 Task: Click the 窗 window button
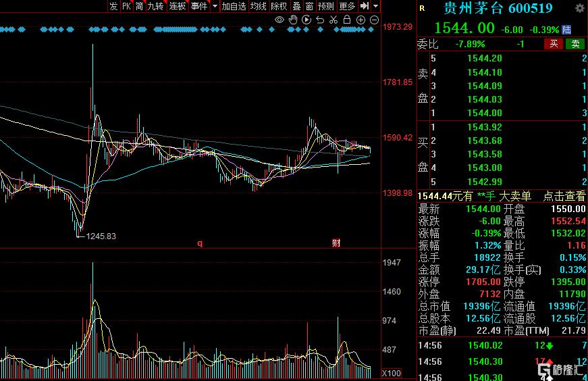[309, 6]
